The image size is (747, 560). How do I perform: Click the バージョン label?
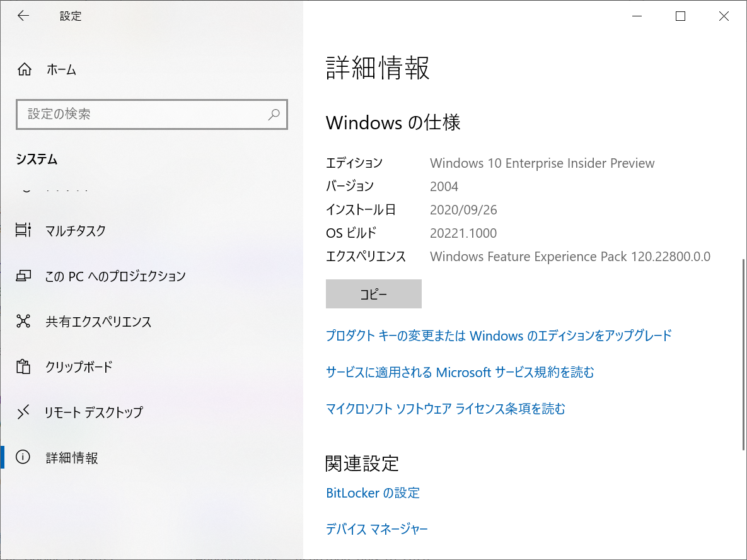point(350,187)
